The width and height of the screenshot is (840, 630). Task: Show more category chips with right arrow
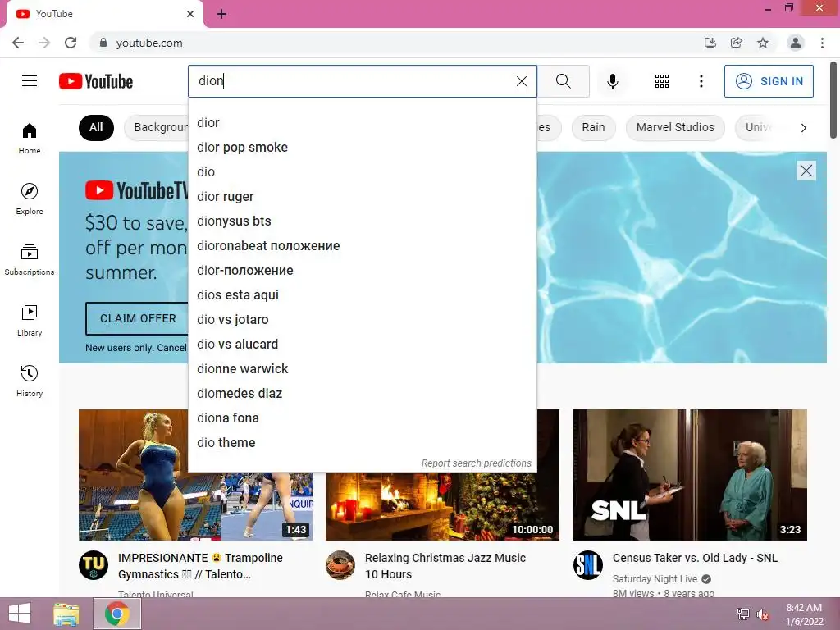803,127
